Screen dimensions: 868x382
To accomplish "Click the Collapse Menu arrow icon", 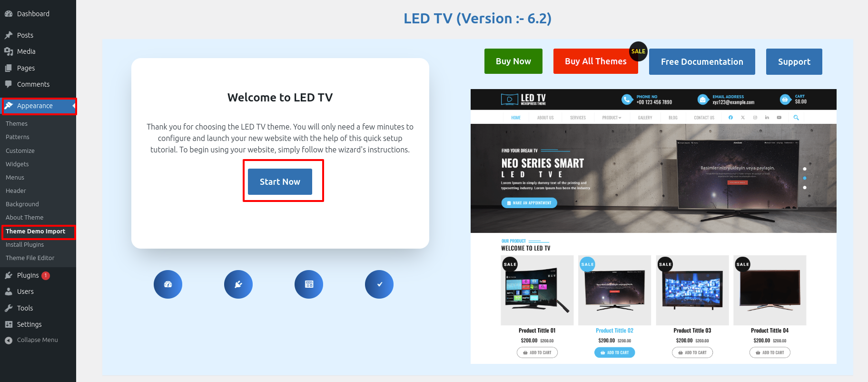I will (9, 340).
